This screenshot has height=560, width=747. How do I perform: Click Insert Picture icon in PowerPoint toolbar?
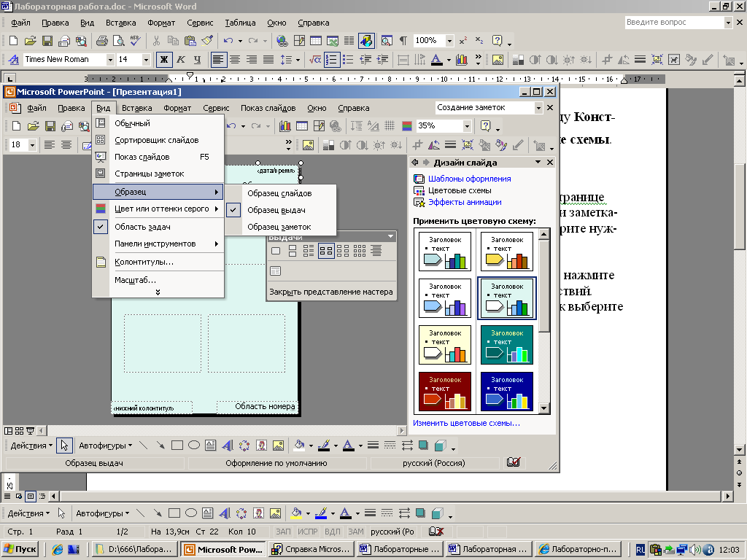308,145
